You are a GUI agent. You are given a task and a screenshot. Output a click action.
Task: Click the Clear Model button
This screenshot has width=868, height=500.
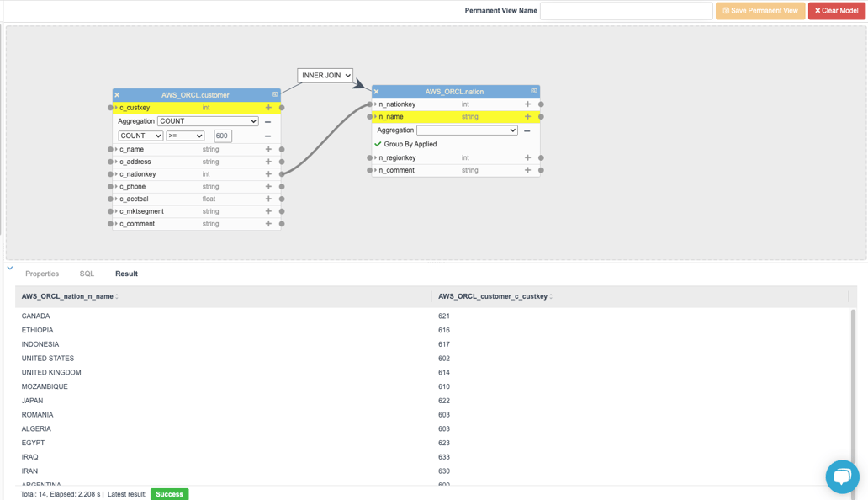[x=837, y=10]
